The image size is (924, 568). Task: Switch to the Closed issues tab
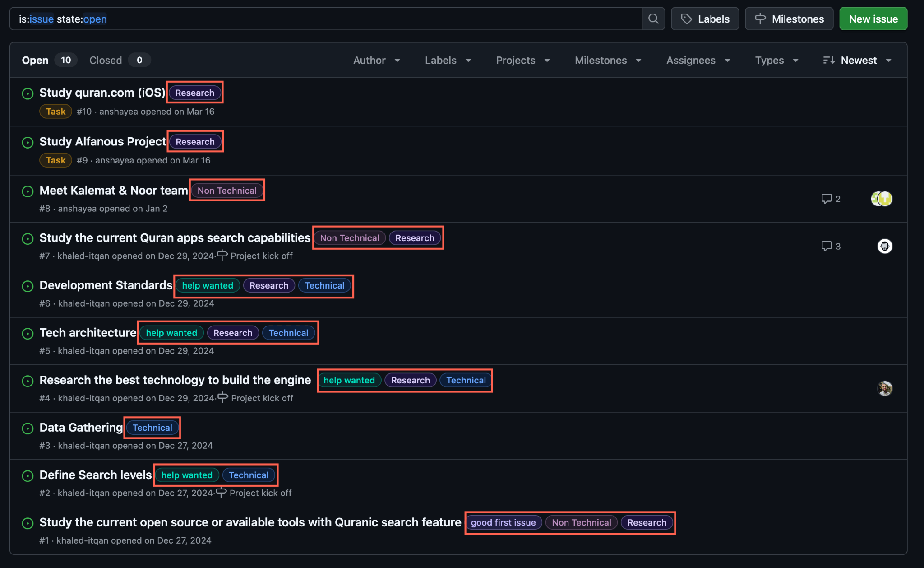pyautogui.click(x=106, y=61)
